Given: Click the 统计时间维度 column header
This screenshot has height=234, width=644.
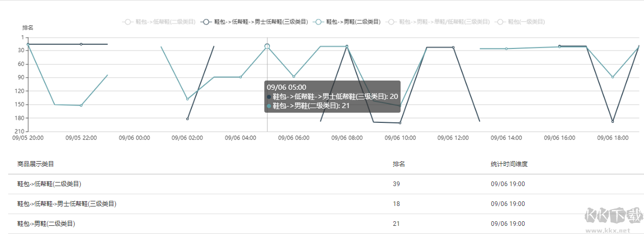Looking at the screenshot, I should pyautogui.click(x=509, y=164).
